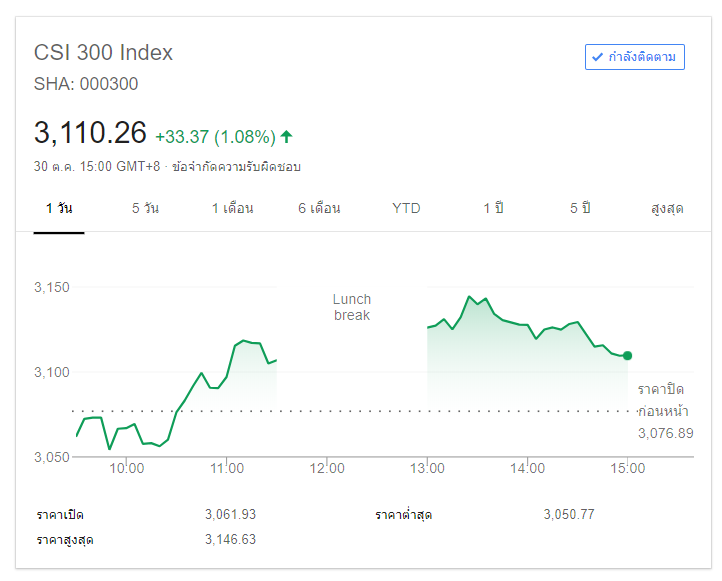
Task: Click the CSI 300 Index title
Action: tap(103, 53)
